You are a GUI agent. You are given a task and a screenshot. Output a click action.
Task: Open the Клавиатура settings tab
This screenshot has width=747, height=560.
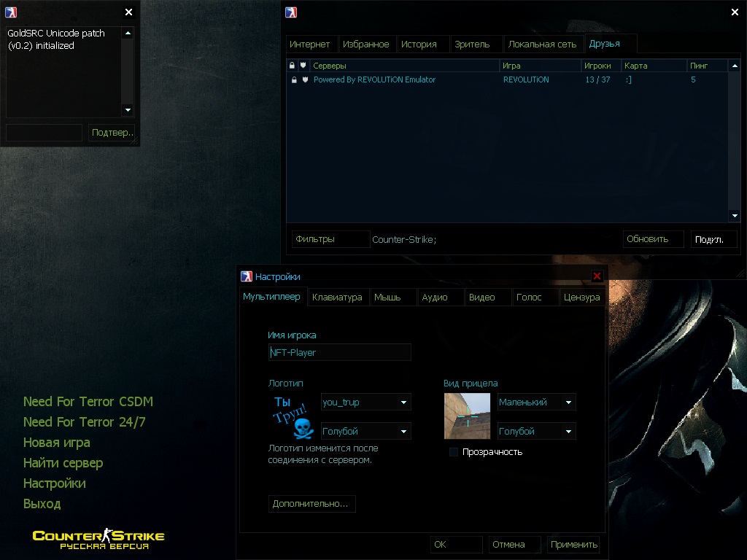click(337, 297)
